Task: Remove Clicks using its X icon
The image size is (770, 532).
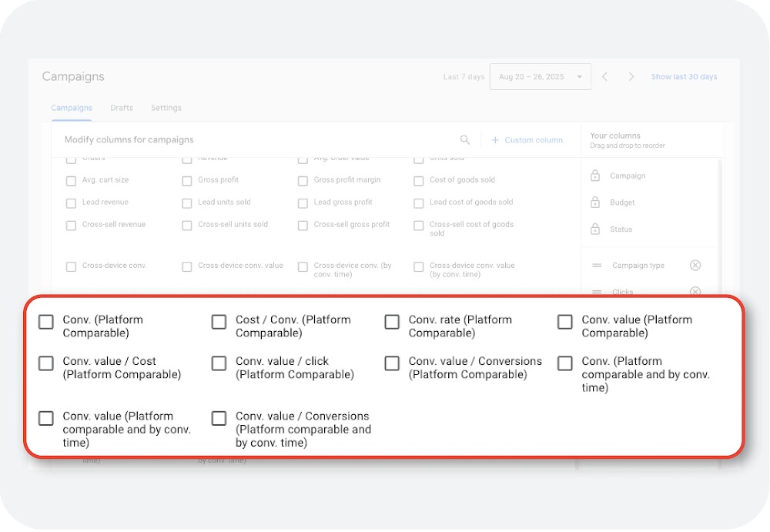Action: (695, 292)
